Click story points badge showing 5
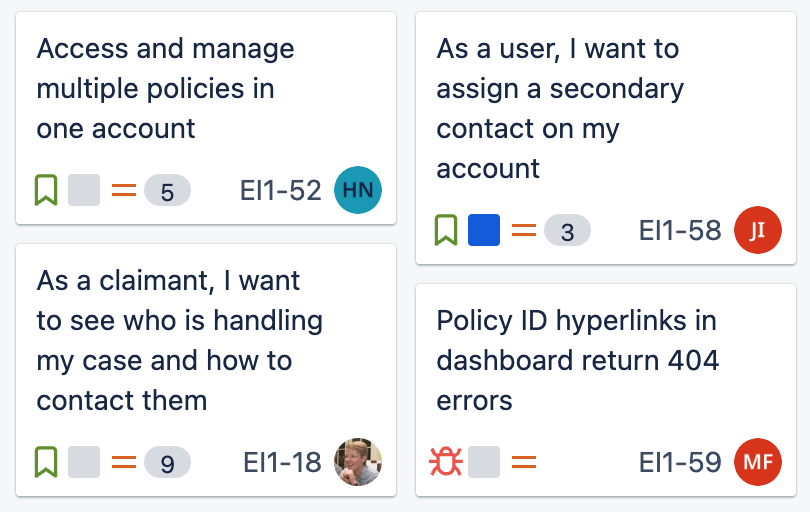The image size is (810, 512). pyautogui.click(x=167, y=191)
